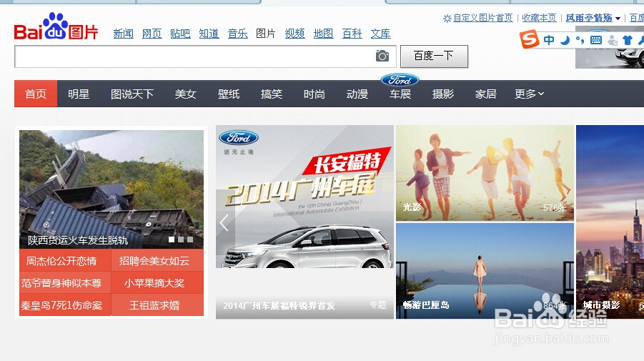Screen dimensions: 644x361
Task: Click the Baidu 图片 logo
Action: tap(56, 26)
